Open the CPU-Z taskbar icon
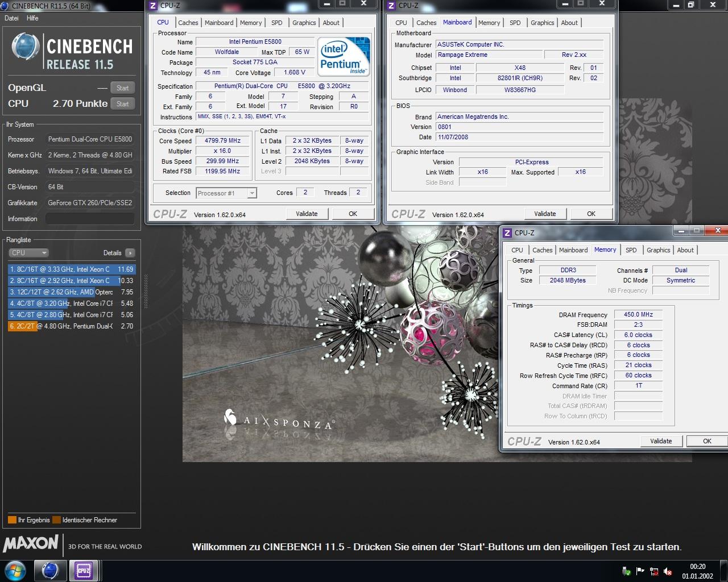728x582 pixels. [84, 571]
